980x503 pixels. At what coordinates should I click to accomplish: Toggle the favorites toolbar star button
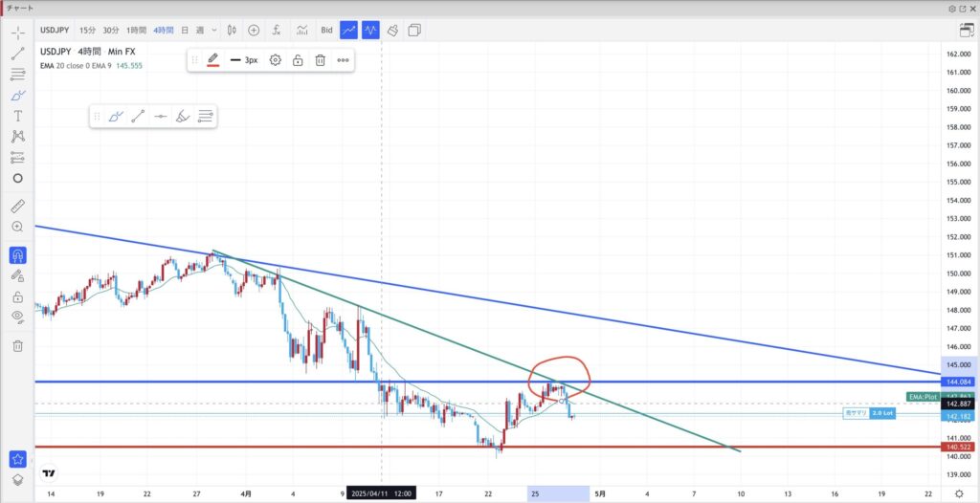[17, 459]
